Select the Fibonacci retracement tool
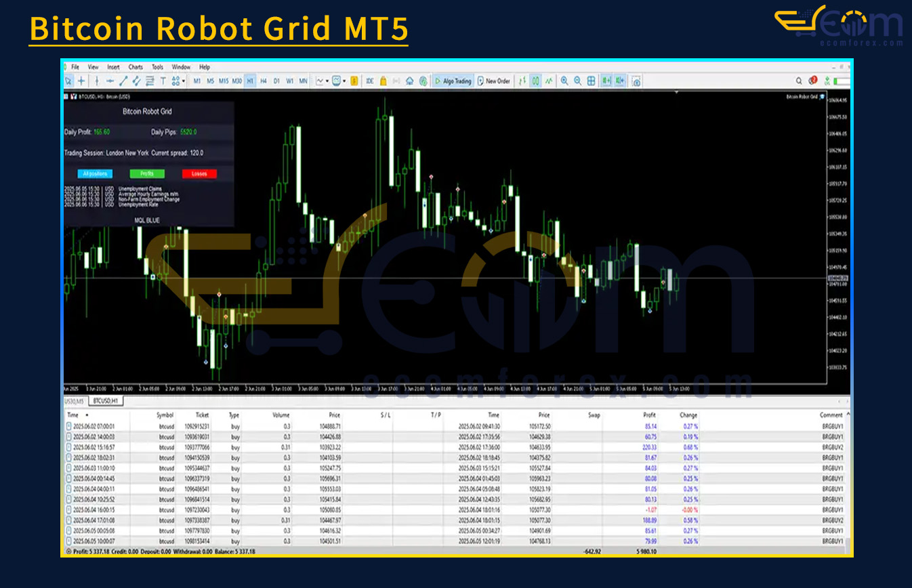 [x=150, y=81]
